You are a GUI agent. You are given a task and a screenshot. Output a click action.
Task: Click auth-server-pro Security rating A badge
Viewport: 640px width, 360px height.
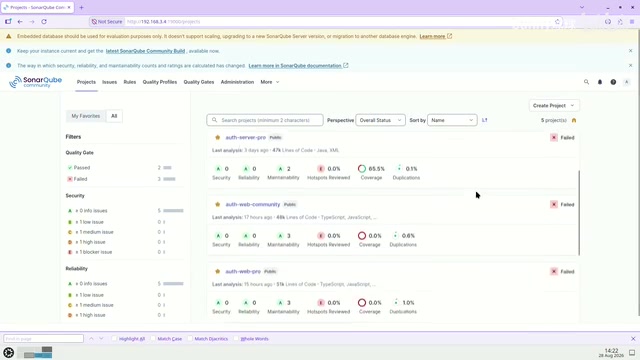point(218,169)
